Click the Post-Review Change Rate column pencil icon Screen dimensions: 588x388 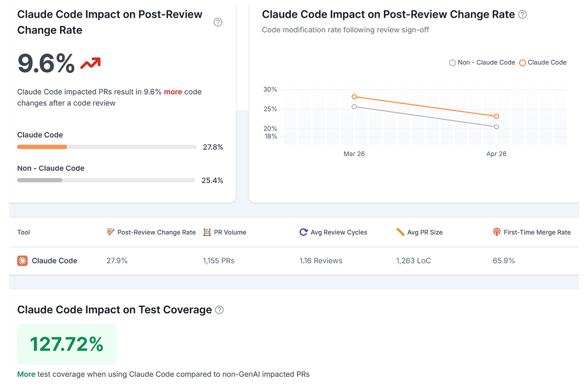111,232
